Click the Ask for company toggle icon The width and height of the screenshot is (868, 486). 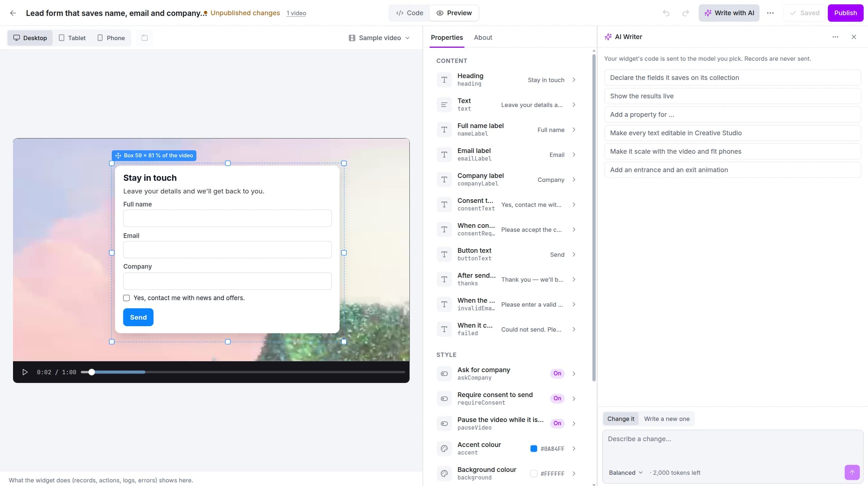[x=444, y=374]
